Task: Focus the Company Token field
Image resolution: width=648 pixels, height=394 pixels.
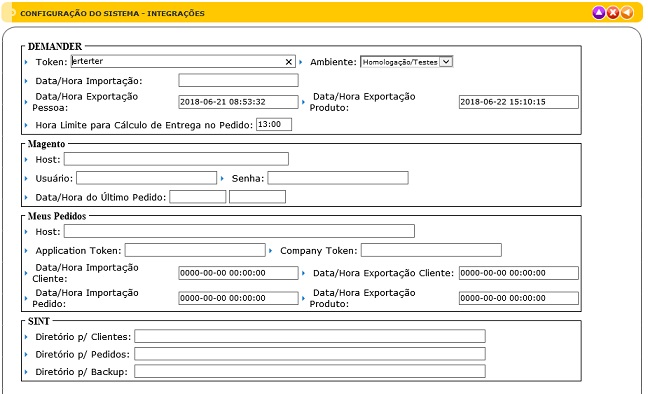Action: pyautogui.click(x=431, y=250)
